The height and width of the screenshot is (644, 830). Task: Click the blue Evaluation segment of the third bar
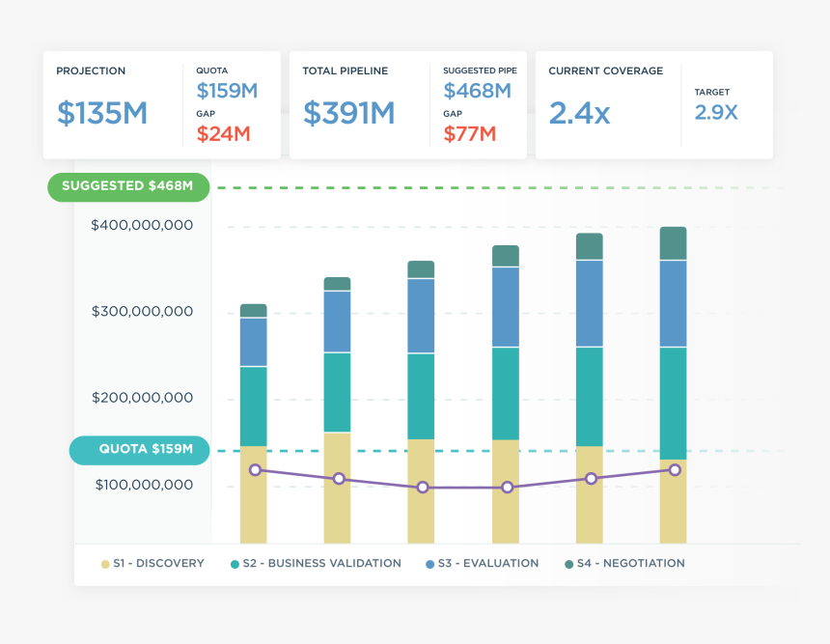tap(421, 316)
